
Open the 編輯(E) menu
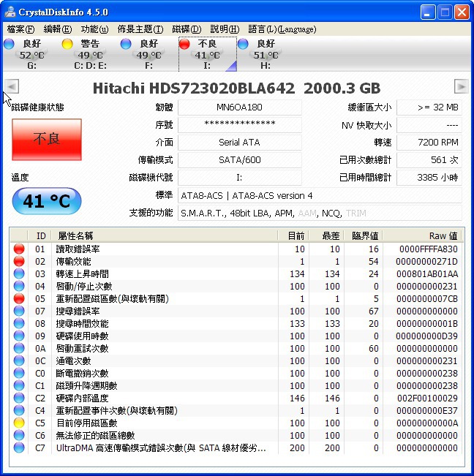(x=57, y=29)
